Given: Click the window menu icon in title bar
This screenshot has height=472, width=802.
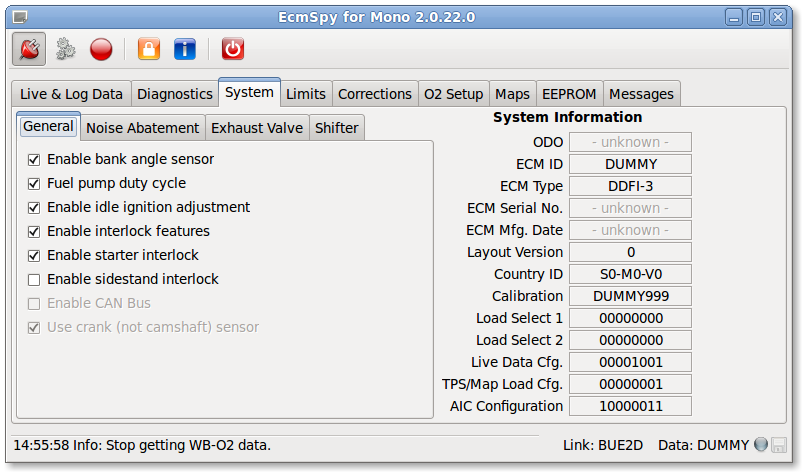Looking at the screenshot, I should click(x=20, y=17).
